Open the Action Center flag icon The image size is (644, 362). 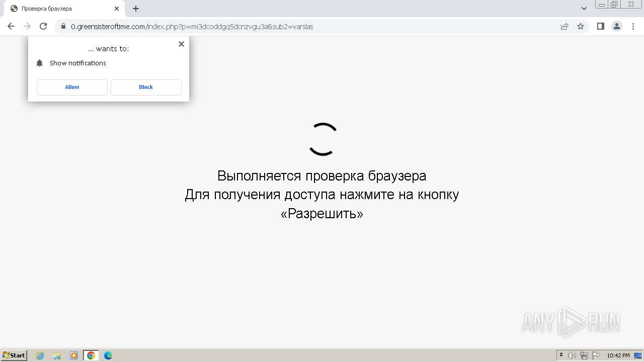point(596,355)
